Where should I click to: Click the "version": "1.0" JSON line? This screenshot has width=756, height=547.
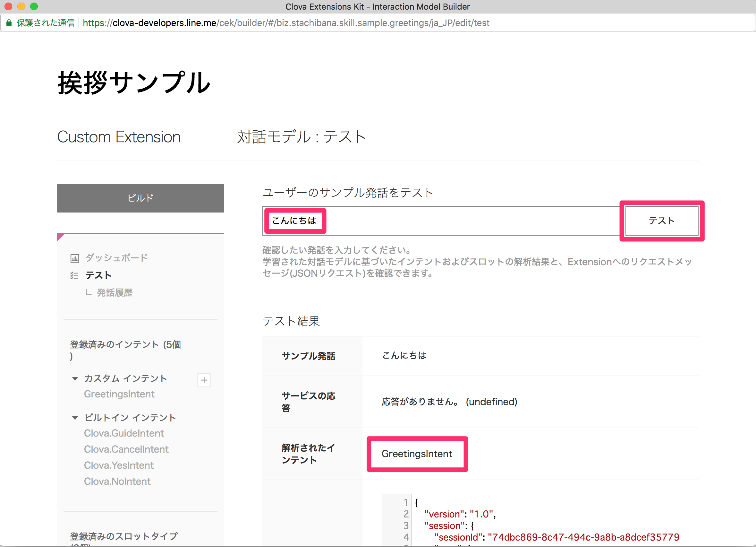(460, 514)
